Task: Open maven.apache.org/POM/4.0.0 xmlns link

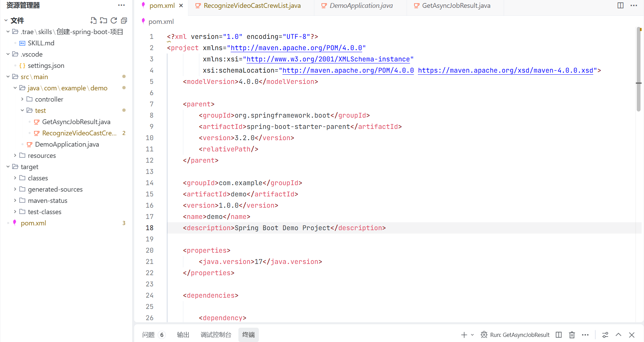Action: (x=296, y=48)
